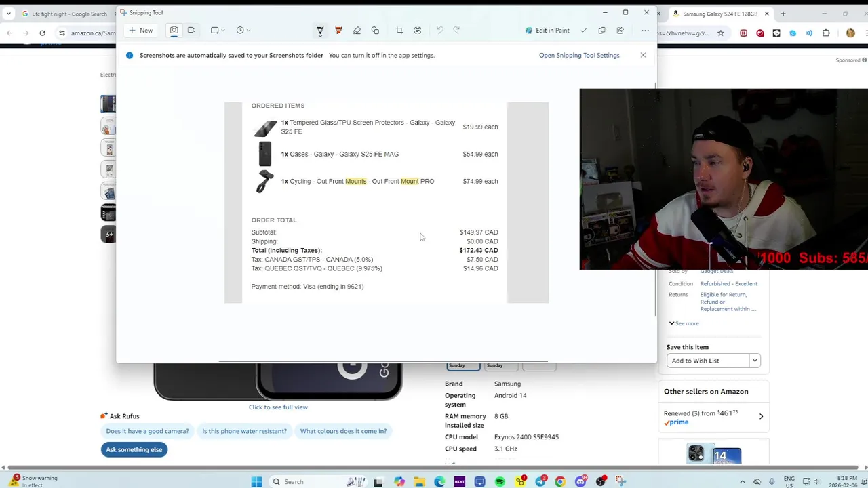Show hidden system tray icons chevron
This screenshot has height=488, width=868.
click(x=741, y=482)
